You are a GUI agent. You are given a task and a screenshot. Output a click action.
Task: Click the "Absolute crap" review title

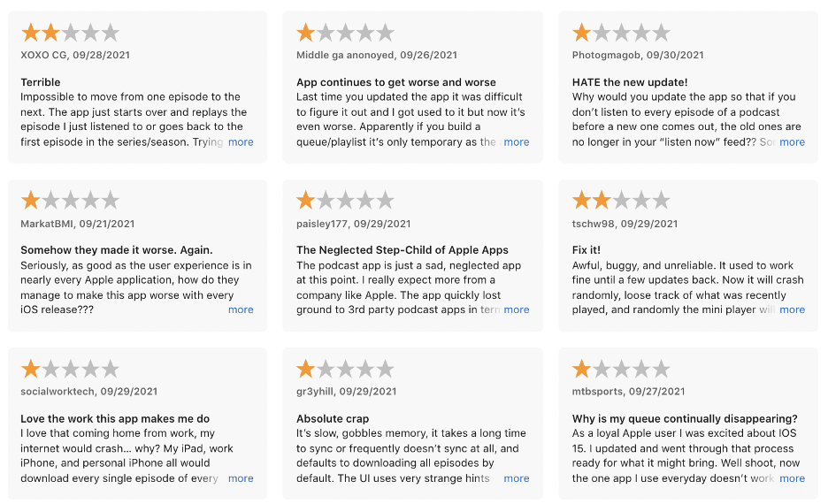pos(333,418)
